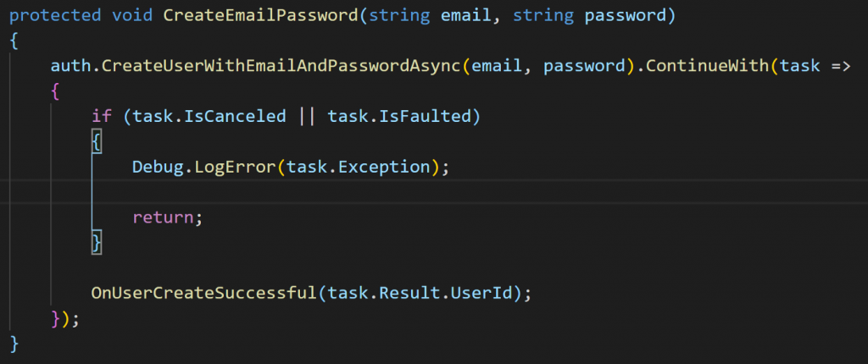Screen dimensions: 868x364
Task: Click Debug.LogError call
Action: click(203, 167)
